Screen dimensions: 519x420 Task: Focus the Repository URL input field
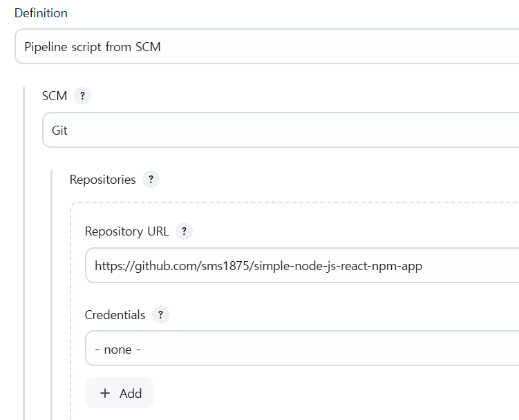click(x=302, y=265)
